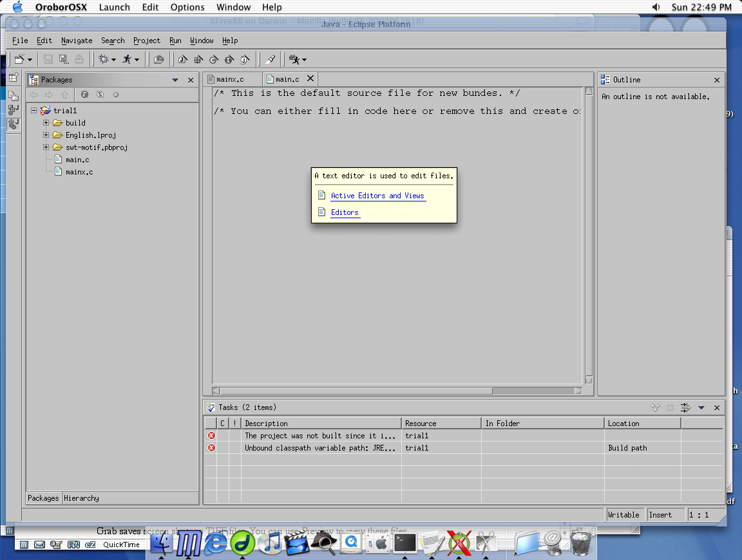
Task: Switch to Resource perspective icon in left bar
Action: pos(14,95)
